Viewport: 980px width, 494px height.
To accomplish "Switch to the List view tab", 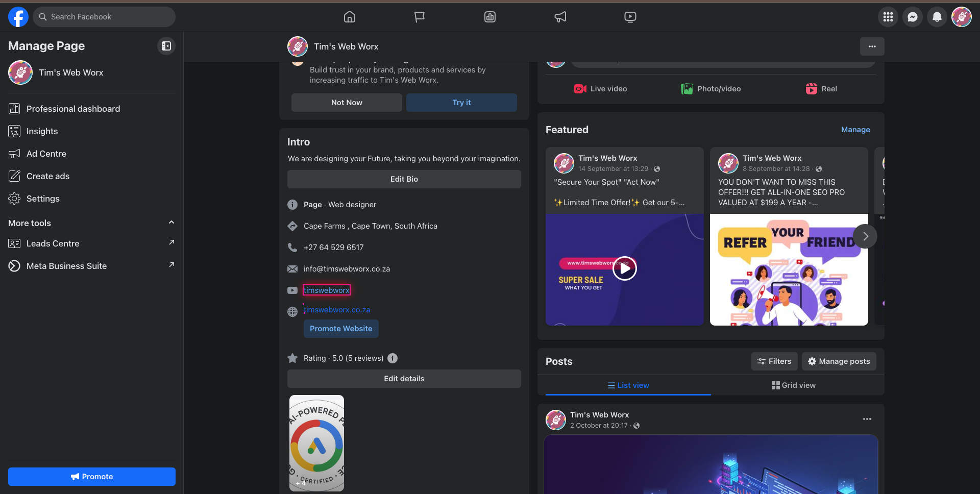I will [x=628, y=385].
